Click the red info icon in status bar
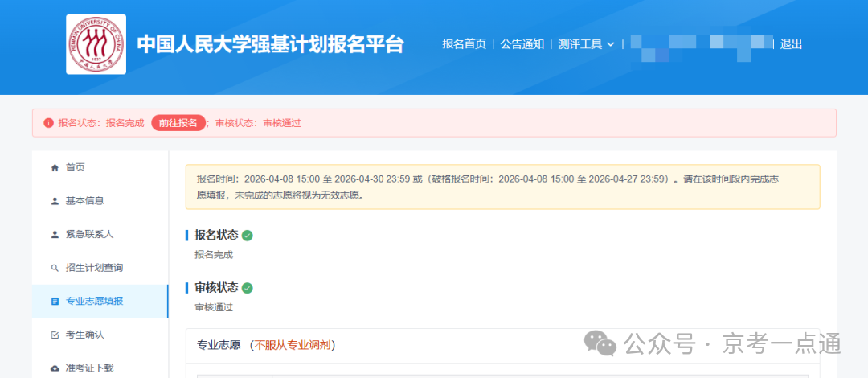868x378 pixels. (x=49, y=123)
